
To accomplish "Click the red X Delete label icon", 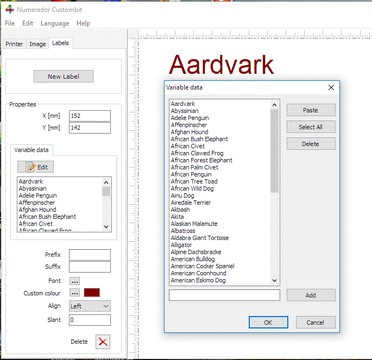I will point(103,342).
